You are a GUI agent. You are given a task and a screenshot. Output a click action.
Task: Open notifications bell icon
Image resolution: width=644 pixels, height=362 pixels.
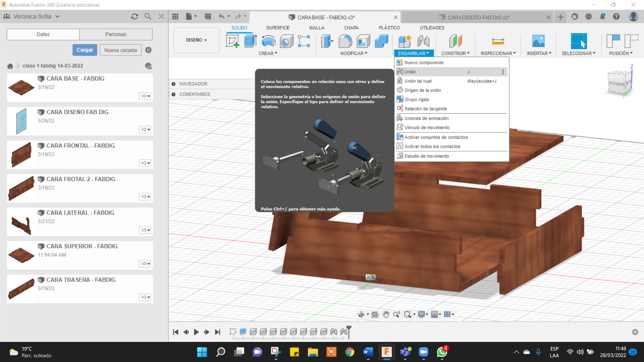[x=602, y=16]
